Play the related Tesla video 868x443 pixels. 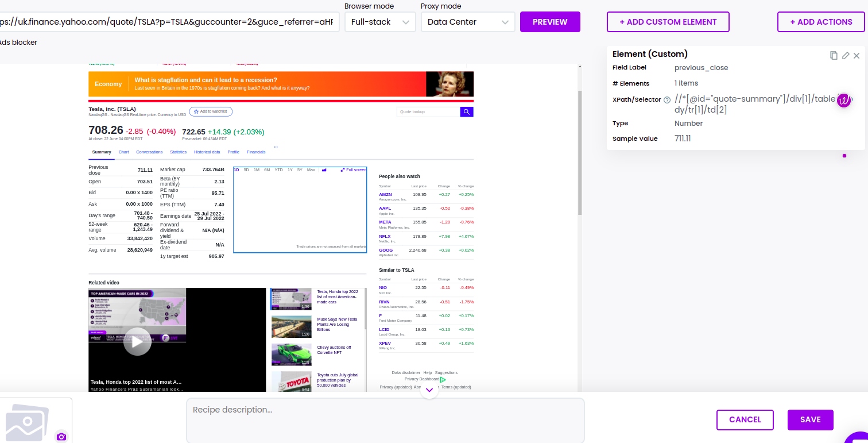pyautogui.click(x=137, y=342)
